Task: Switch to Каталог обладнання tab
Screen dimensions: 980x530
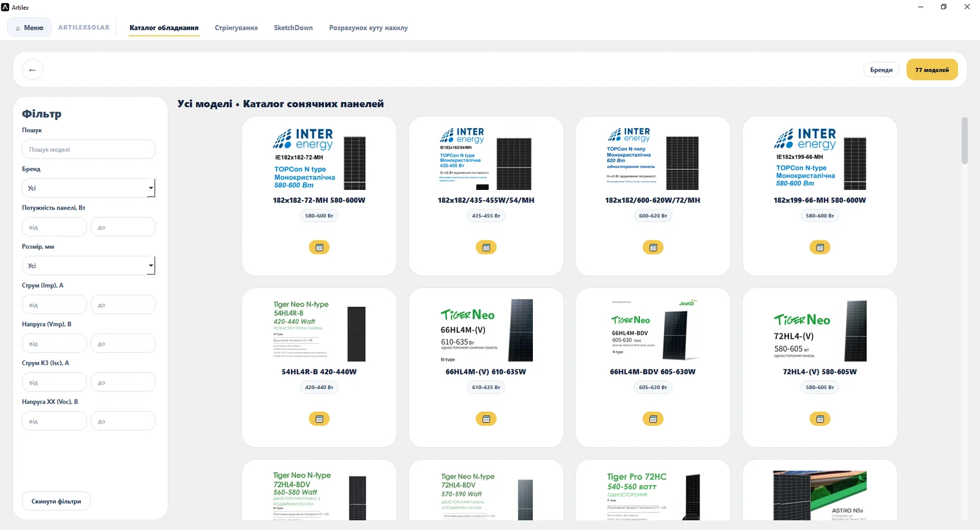Action: pyautogui.click(x=164, y=28)
